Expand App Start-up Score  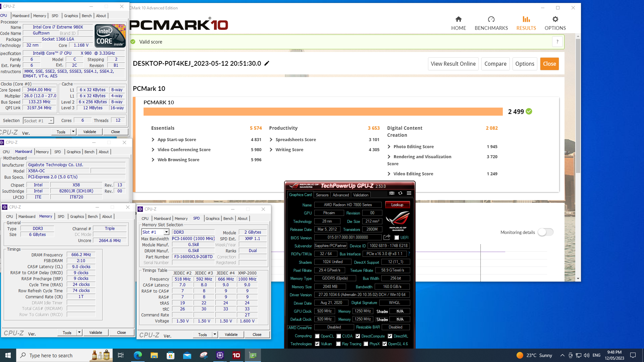click(153, 140)
